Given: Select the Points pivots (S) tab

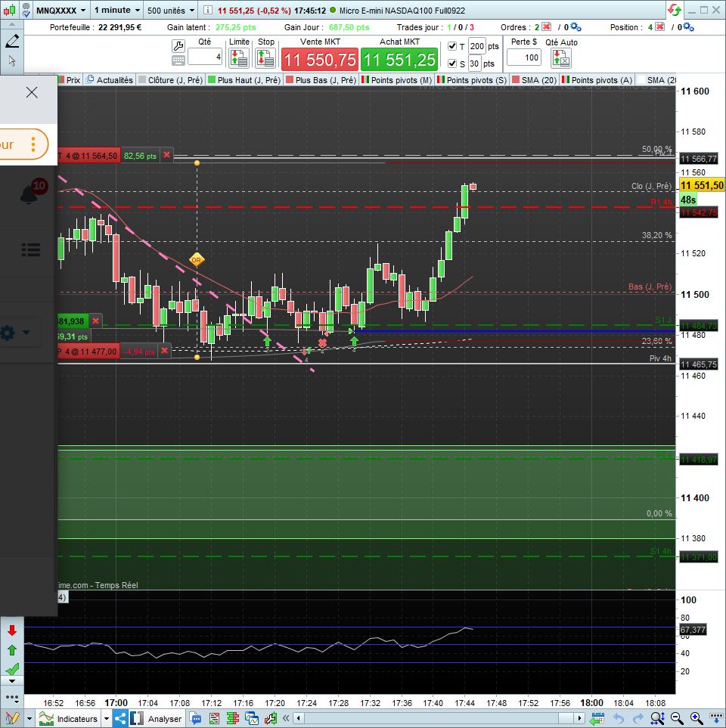Looking at the screenshot, I should [472, 80].
